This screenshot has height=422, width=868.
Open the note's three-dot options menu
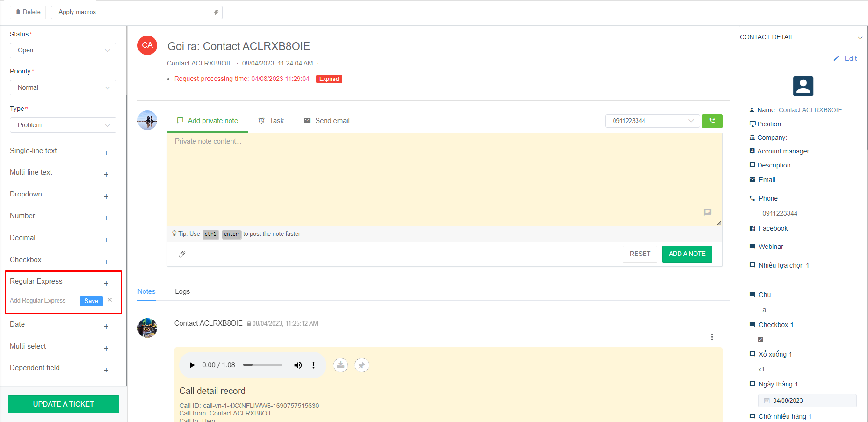712,337
